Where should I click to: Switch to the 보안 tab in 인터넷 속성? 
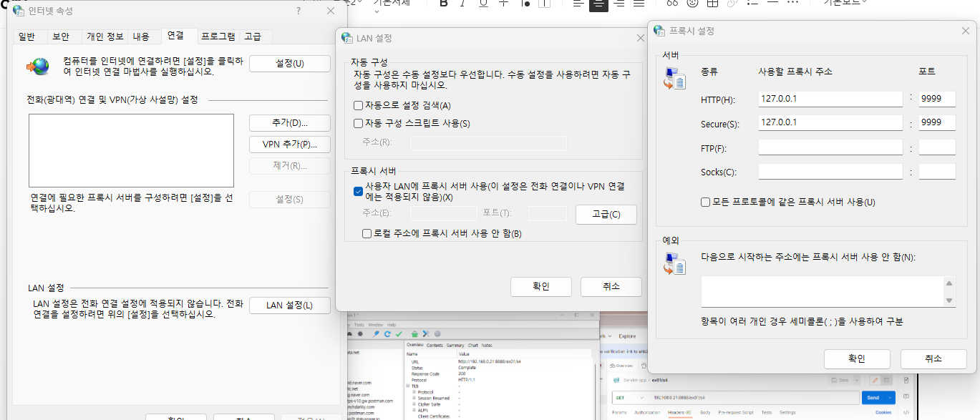[x=61, y=36]
